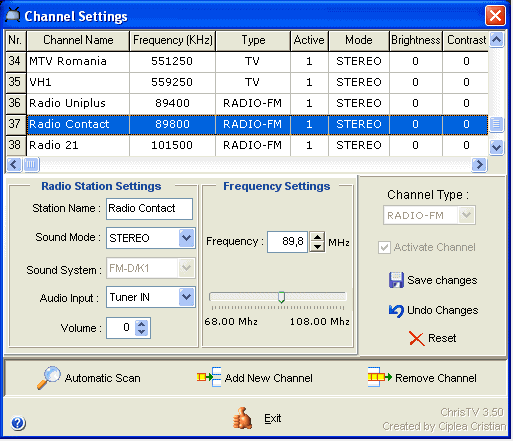Image resolution: width=513 pixels, height=441 pixels.
Task: Increase frequency with the up spinner arrow
Action: pos(317,237)
